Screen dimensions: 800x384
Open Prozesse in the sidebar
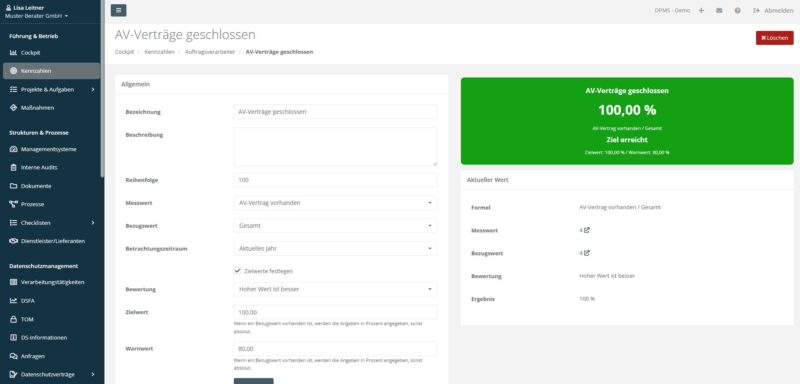click(x=51, y=204)
